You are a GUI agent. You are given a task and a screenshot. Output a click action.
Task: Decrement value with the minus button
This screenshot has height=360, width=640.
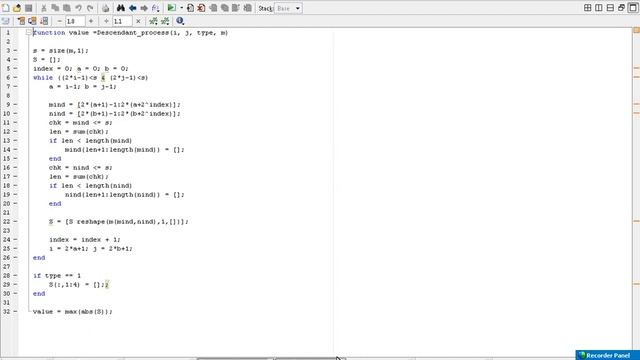tap(60, 21)
